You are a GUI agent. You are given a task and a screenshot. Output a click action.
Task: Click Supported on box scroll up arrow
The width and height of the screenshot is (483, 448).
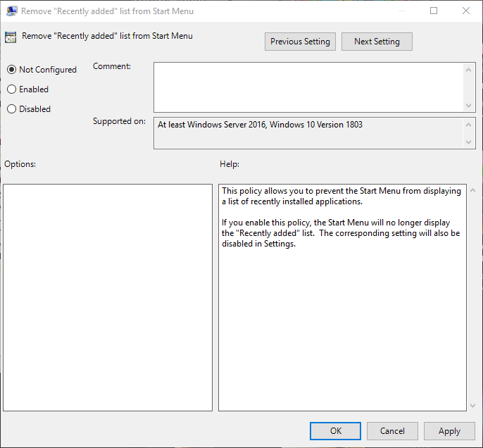[468, 125]
